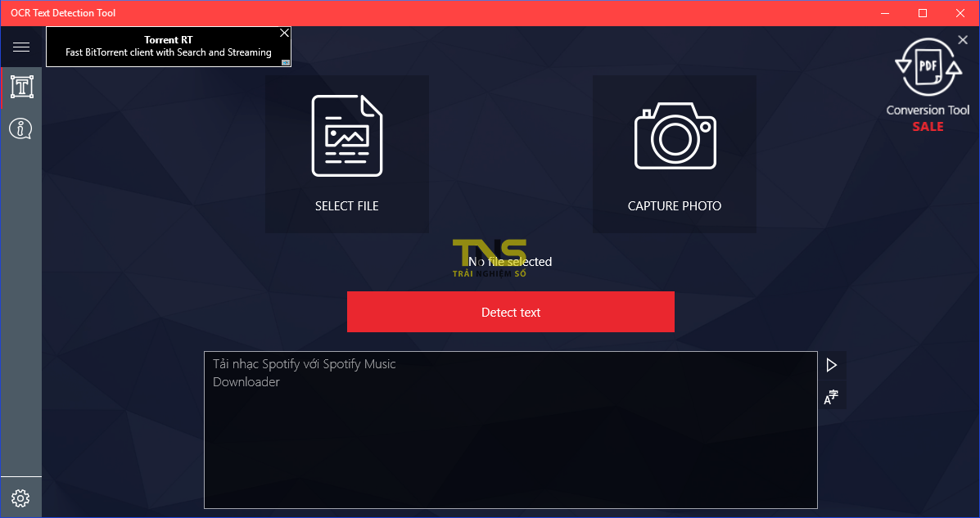Click the CAPTURE PHOTO label
The height and width of the screenshot is (518, 980).
[675, 206]
